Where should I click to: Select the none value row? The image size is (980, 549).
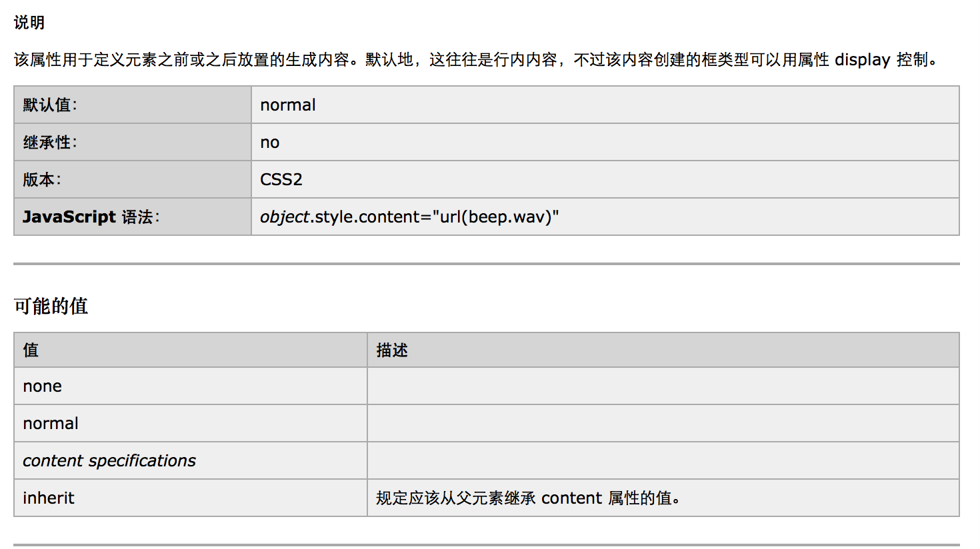click(487, 386)
